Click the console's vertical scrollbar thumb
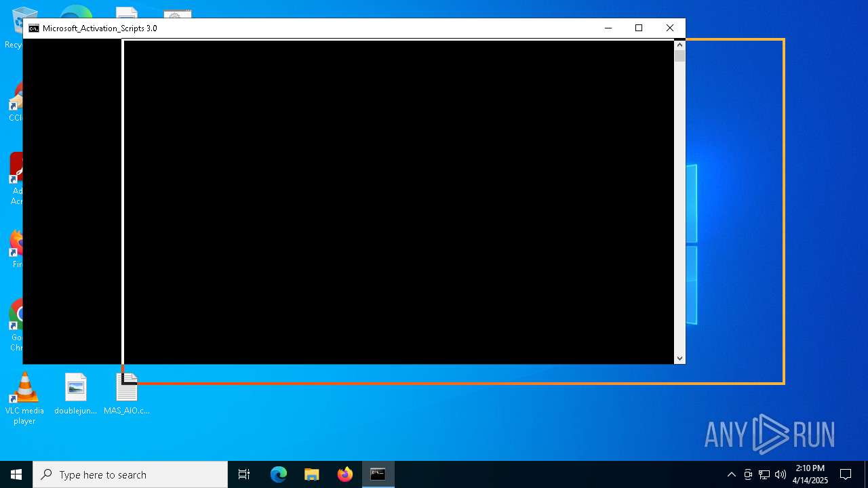Screen dimensions: 868x488 (679, 56)
